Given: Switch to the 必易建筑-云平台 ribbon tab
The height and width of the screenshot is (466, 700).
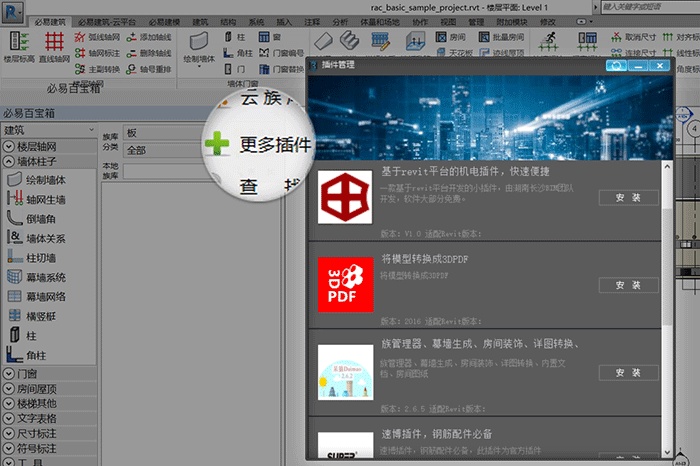Looking at the screenshot, I should 107,22.
